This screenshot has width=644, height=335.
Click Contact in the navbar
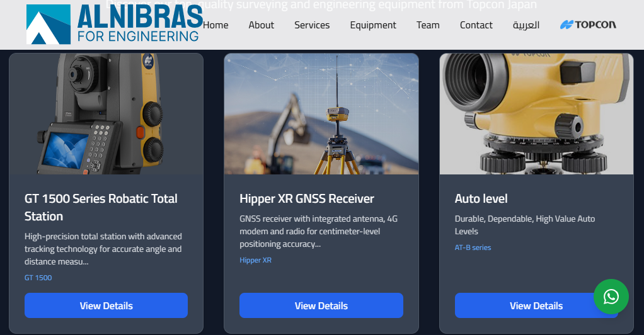point(476,25)
